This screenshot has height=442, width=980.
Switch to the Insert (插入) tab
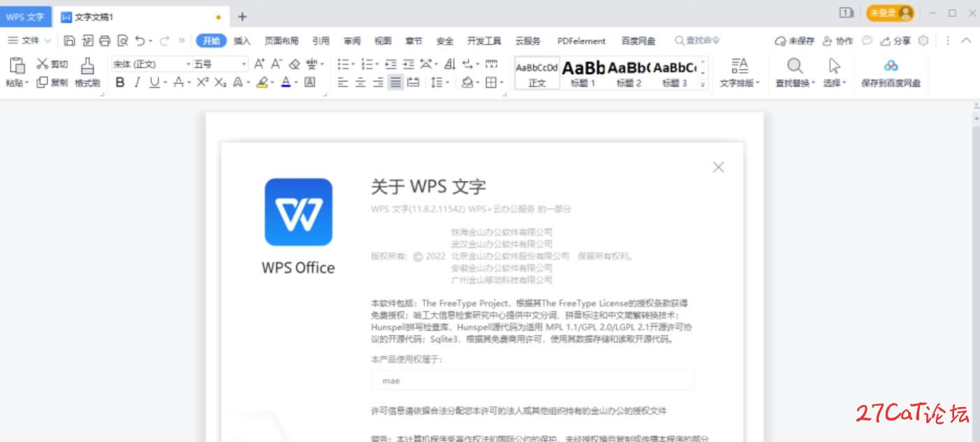pyautogui.click(x=242, y=40)
